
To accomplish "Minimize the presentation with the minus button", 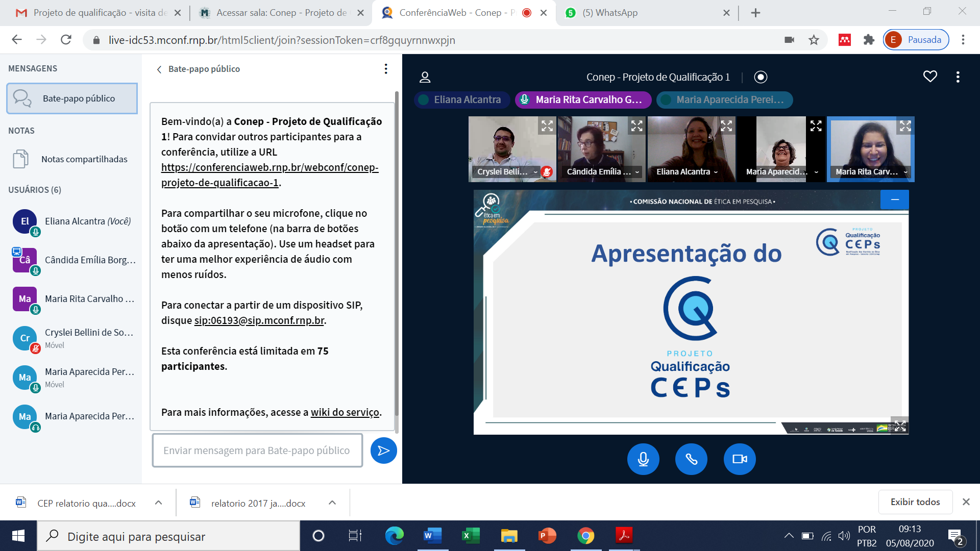I will 895,199.
